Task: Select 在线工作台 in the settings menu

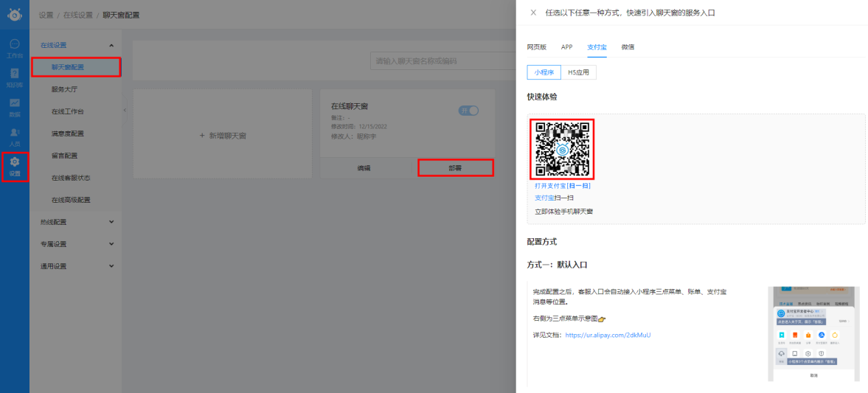Action: (x=77, y=111)
